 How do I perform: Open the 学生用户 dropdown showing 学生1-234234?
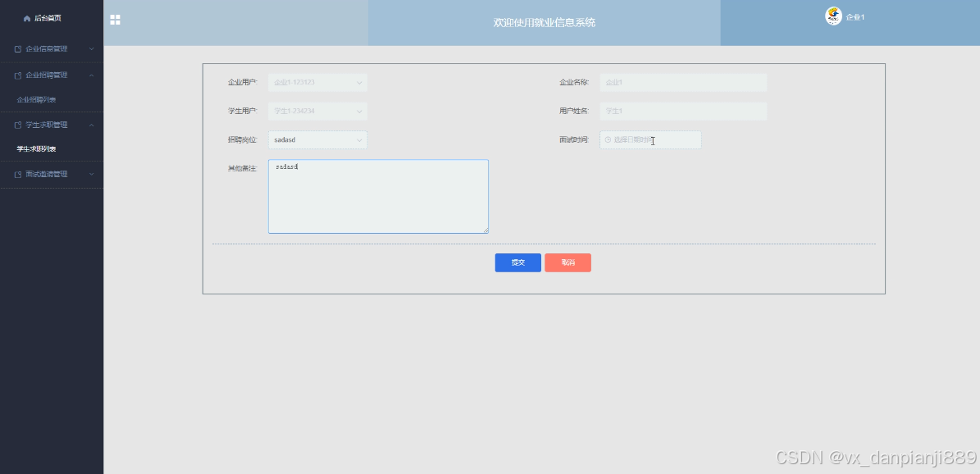(x=317, y=112)
